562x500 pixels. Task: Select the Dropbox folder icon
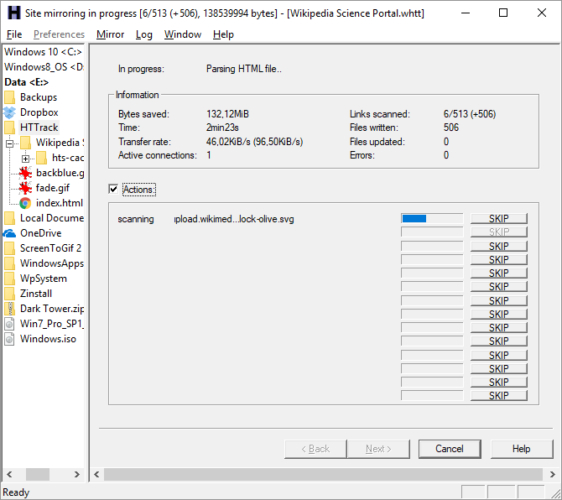[x=10, y=113]
